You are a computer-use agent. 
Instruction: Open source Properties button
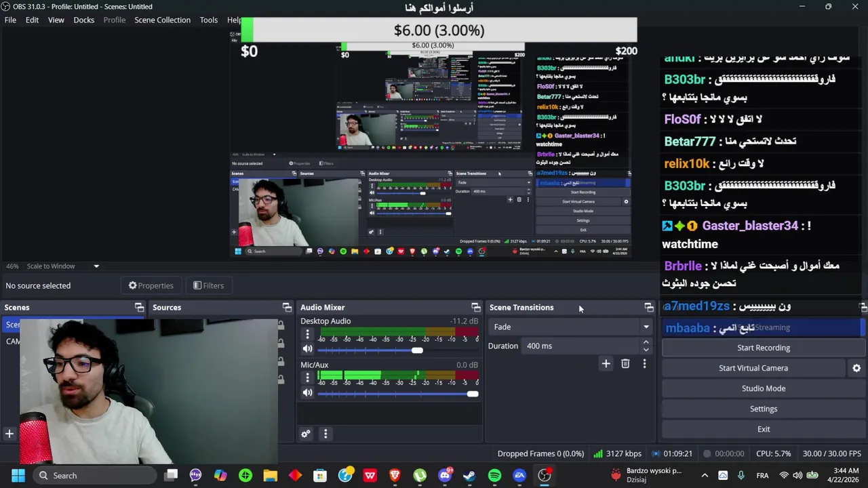[151, 285]
